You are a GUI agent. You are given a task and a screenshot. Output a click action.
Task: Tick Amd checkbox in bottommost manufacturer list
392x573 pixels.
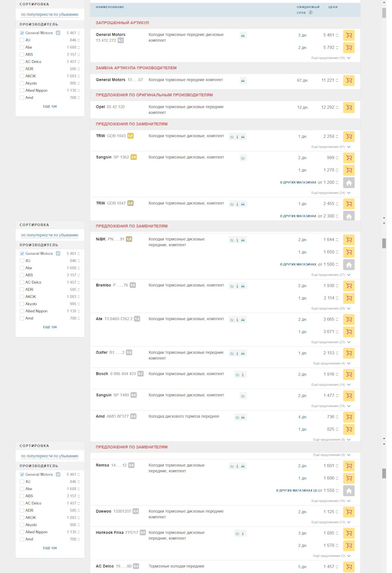point(22,539)
